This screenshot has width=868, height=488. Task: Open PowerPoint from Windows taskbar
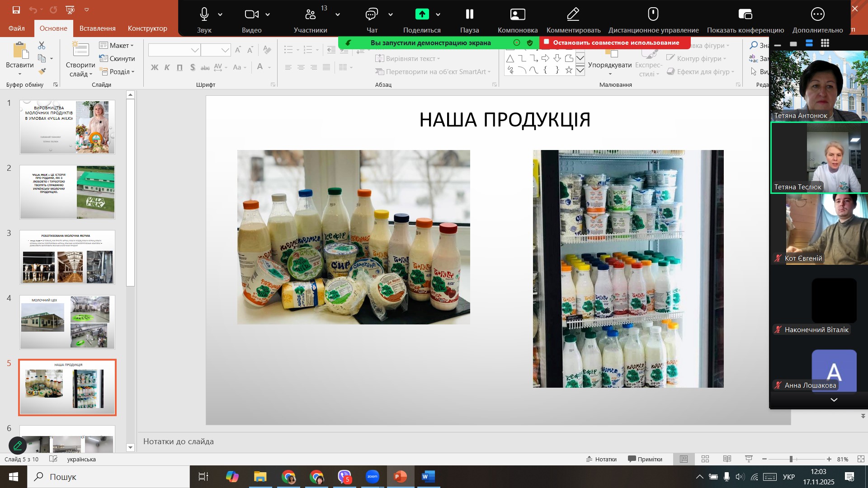pos(400,477)
